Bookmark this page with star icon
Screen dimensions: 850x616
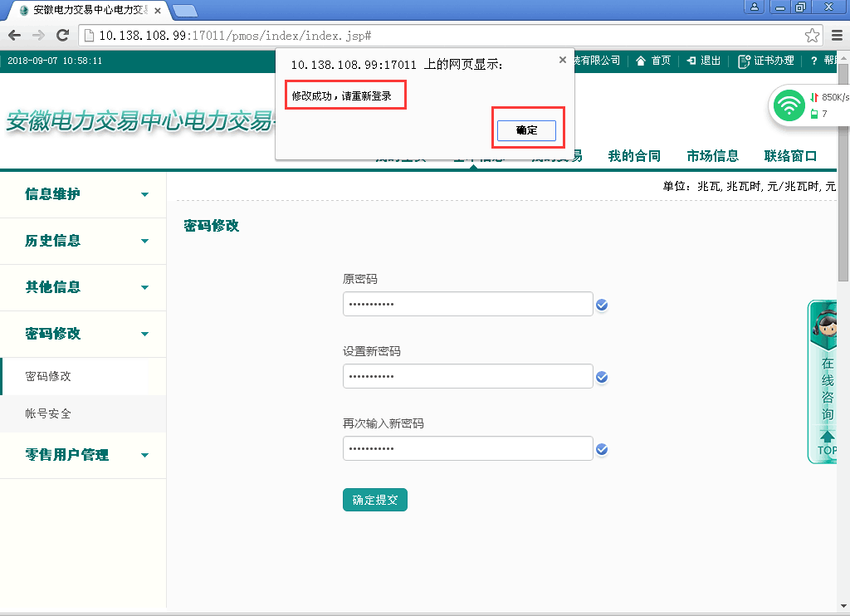point(812,35)
